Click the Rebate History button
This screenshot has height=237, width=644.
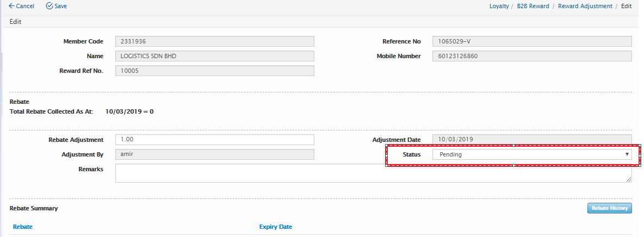click(609, 208)
